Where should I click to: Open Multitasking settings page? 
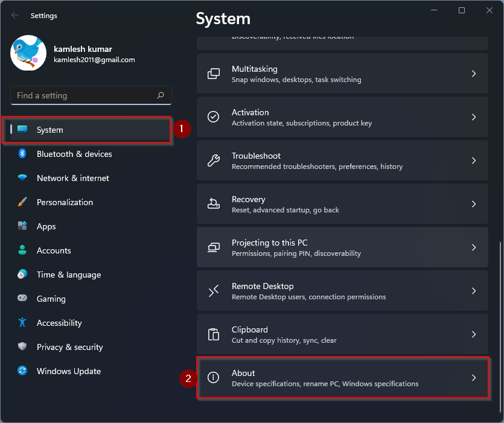click(x=342, y=74)
